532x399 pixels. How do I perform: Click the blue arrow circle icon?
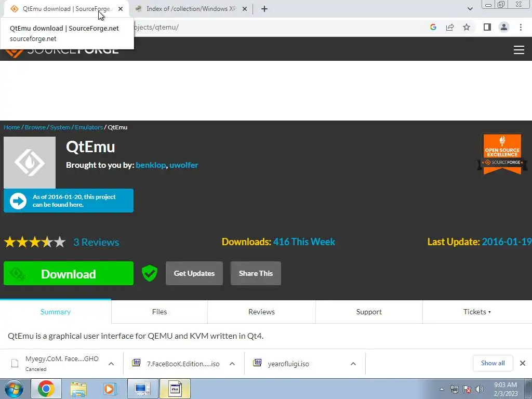pos(18,201)
